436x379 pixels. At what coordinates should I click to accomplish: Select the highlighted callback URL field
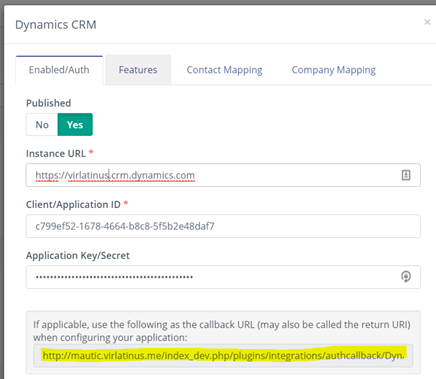[x=223, y=356]
